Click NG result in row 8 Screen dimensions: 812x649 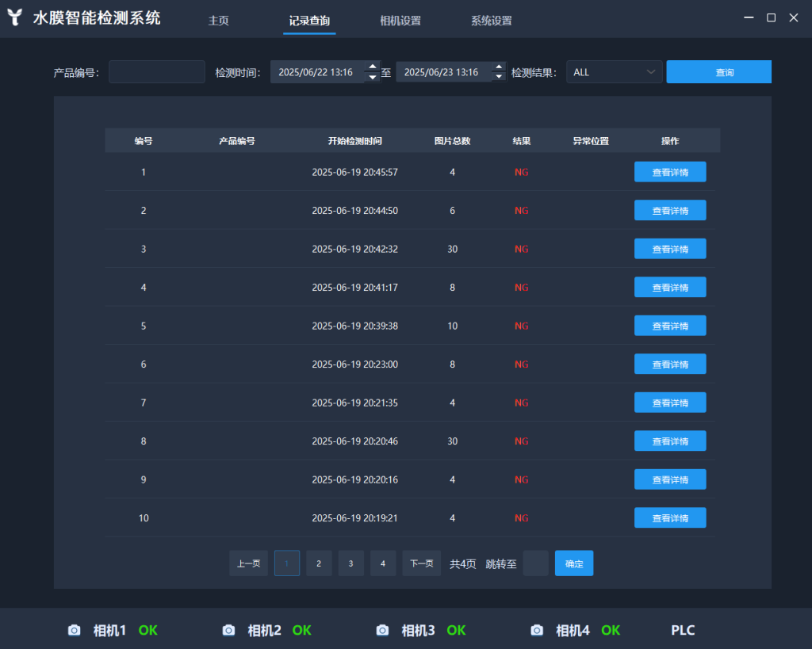point(522,441)
